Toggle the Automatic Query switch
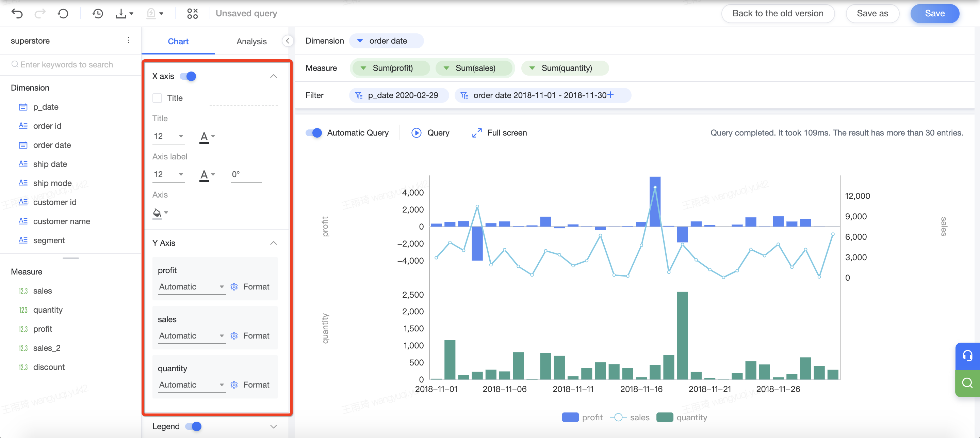 [314, 132]
